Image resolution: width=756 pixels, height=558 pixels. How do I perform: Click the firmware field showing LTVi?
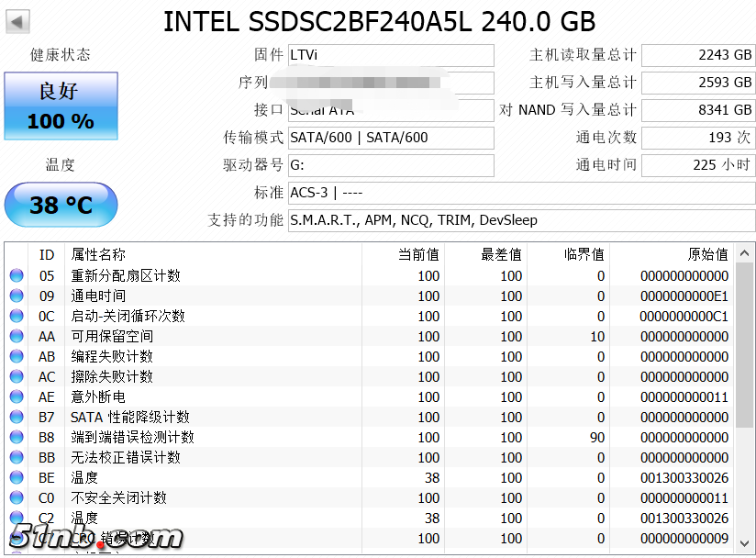click(x=391, y=55)
